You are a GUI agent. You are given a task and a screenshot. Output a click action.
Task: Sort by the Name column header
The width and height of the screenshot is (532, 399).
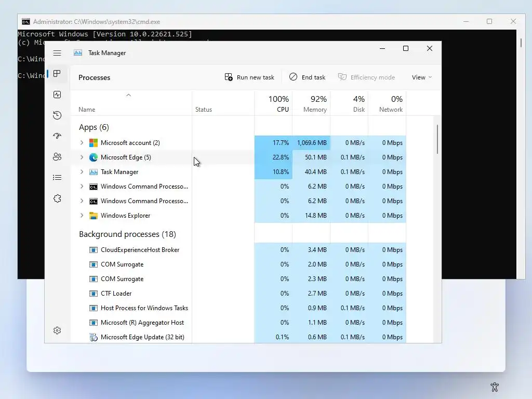click(x=87, y=110)
